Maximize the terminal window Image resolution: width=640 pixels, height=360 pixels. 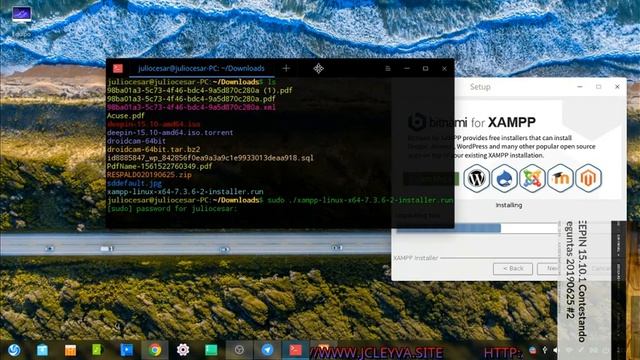(425, 69)
